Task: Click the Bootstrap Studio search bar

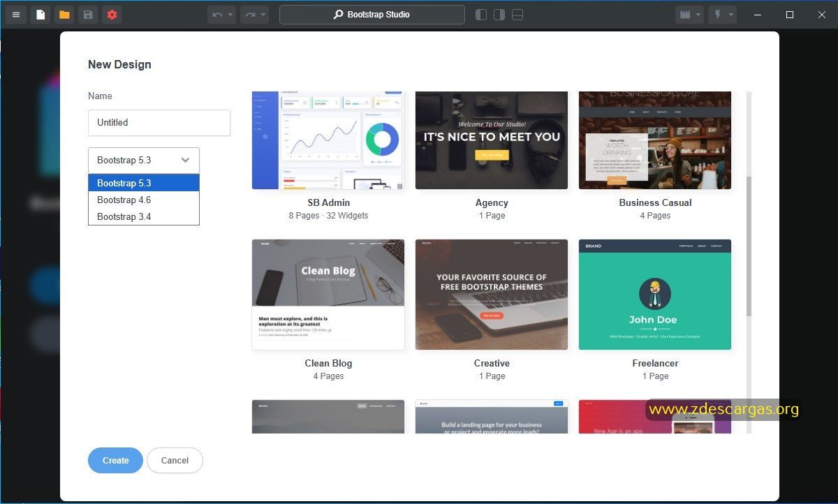Action: (372, 15)
